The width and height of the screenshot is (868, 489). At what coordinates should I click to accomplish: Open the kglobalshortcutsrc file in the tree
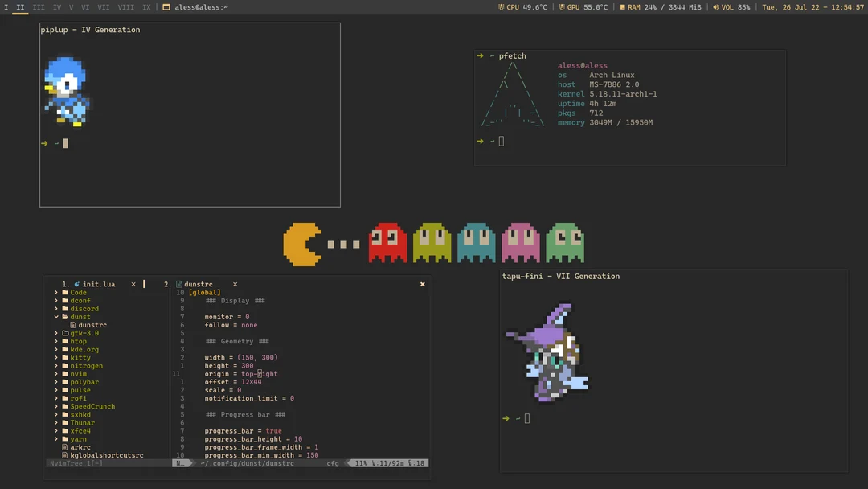click(105, 455)
